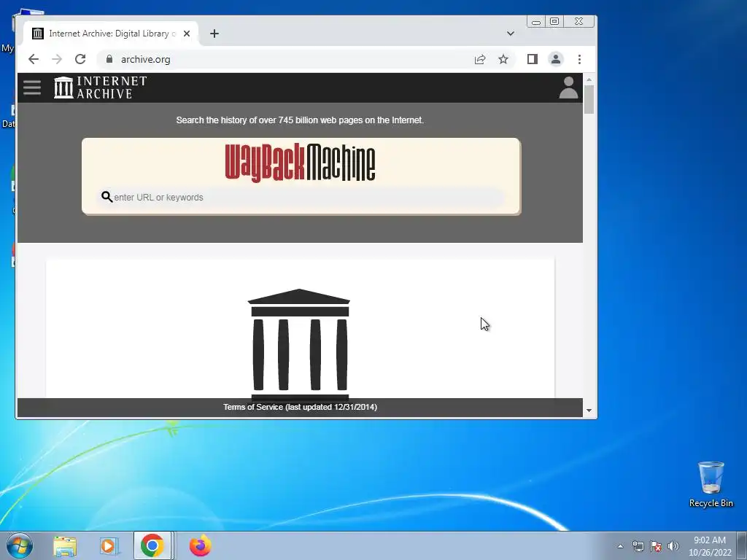Launch Firefox from taskbar
Screen dimensions: 747x560
point(200,545)
